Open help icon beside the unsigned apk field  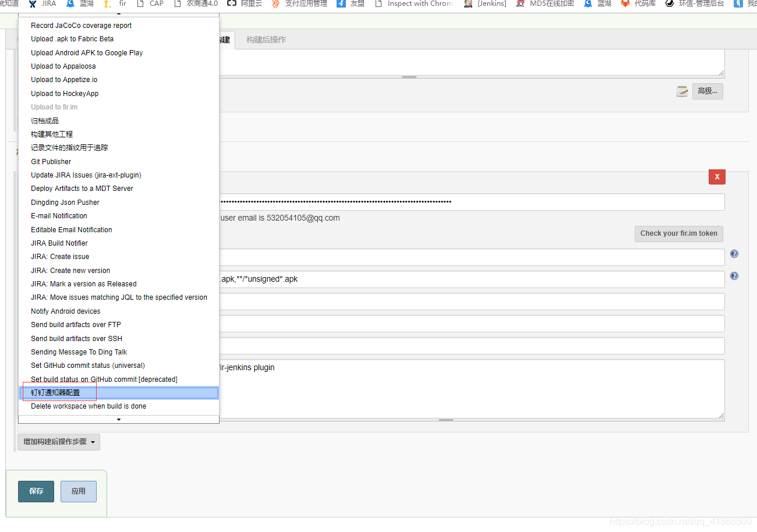734,276
